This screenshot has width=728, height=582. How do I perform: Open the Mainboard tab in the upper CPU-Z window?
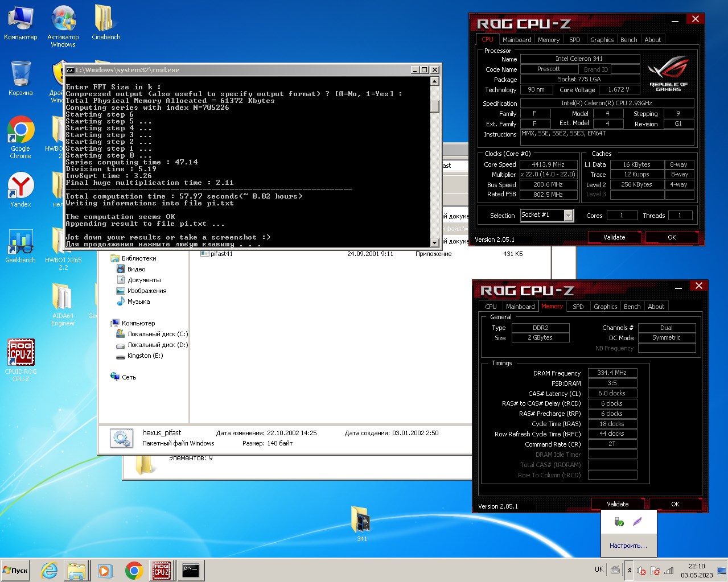(x=517, y=40)
